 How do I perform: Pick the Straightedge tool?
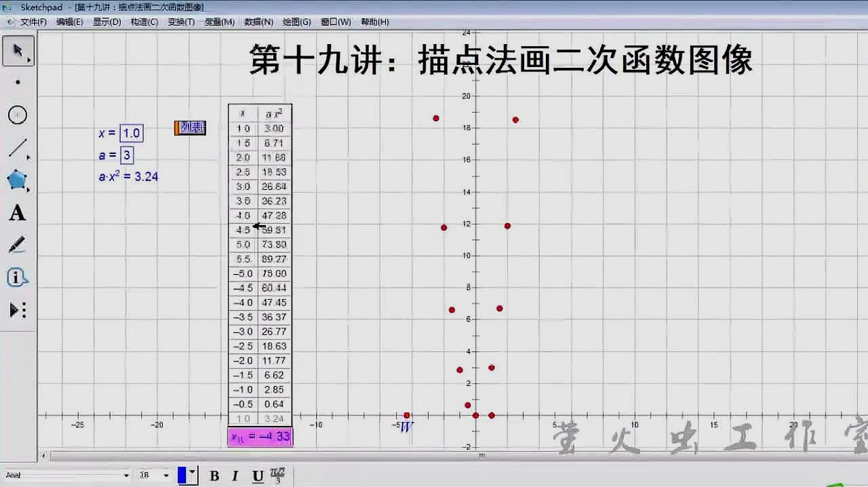click(16, 148)
